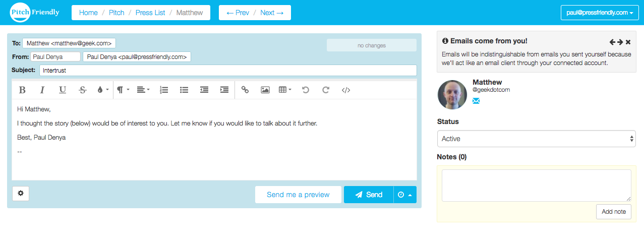Undo the last edit
644x244 pixels.
(x=306, y=90)
